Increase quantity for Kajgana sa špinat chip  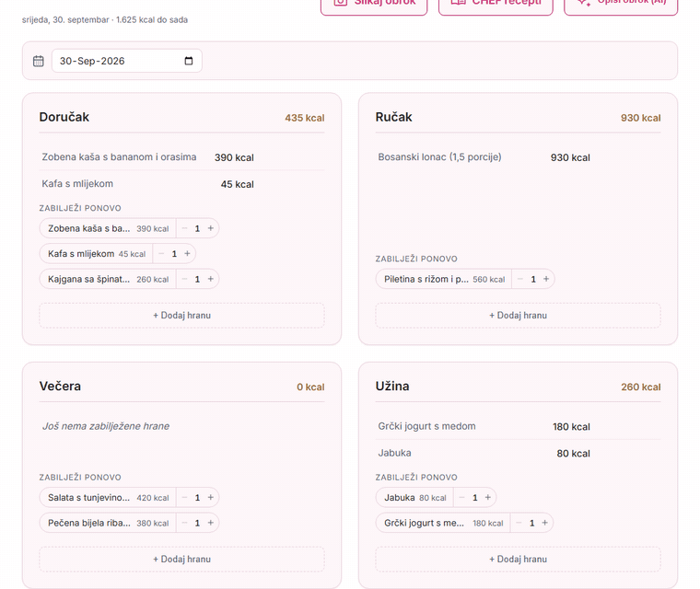coord(211,280)
